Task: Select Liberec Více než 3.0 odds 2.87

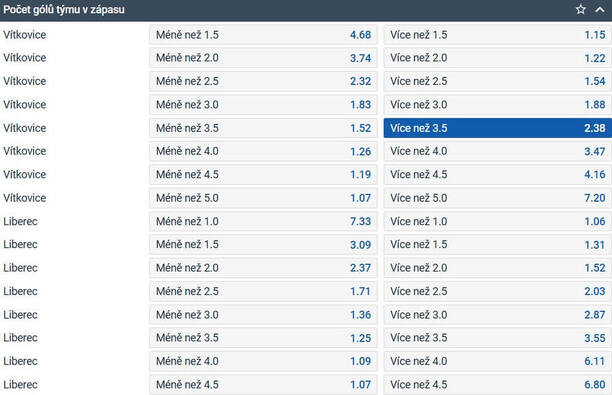Action: 498,315
